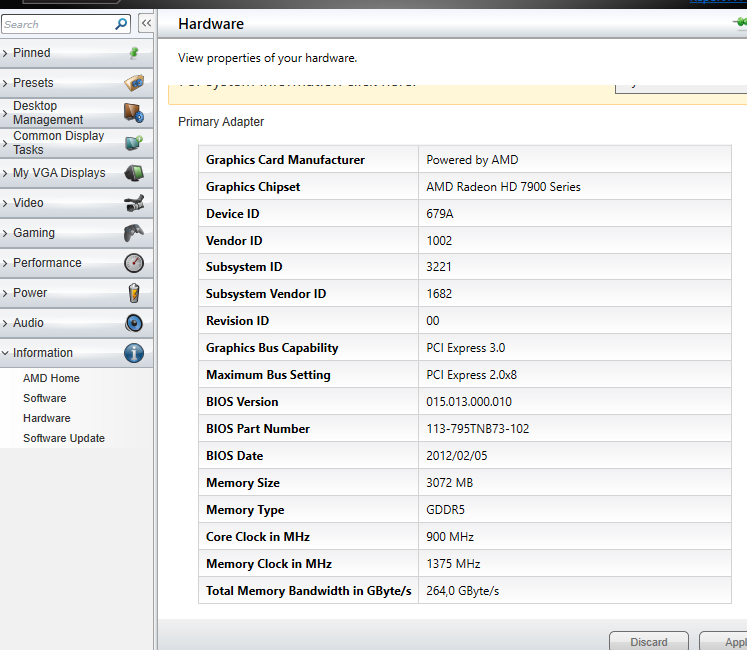
Task: Click the Apply button
Action: click(724, 641)
